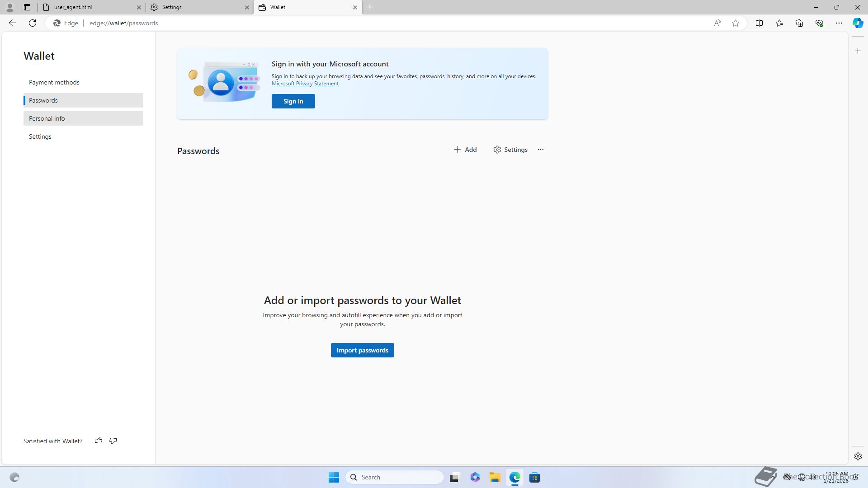Click the thumbs down feedback icon
Screen dimensions: 868x488
113,441
